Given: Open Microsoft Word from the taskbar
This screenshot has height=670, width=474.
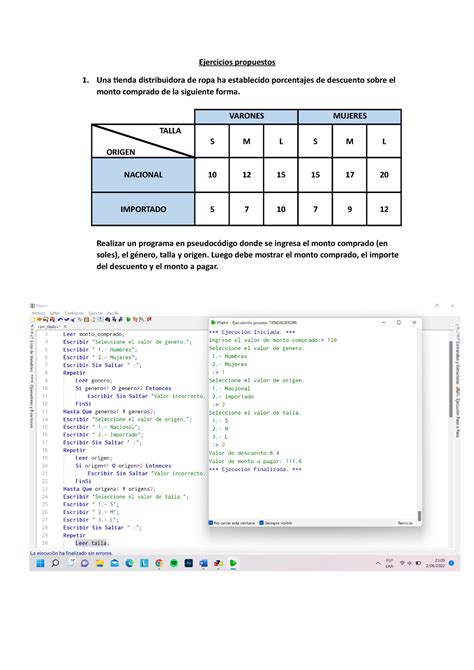Looking at the screenshot, I should tap(203, 563).
